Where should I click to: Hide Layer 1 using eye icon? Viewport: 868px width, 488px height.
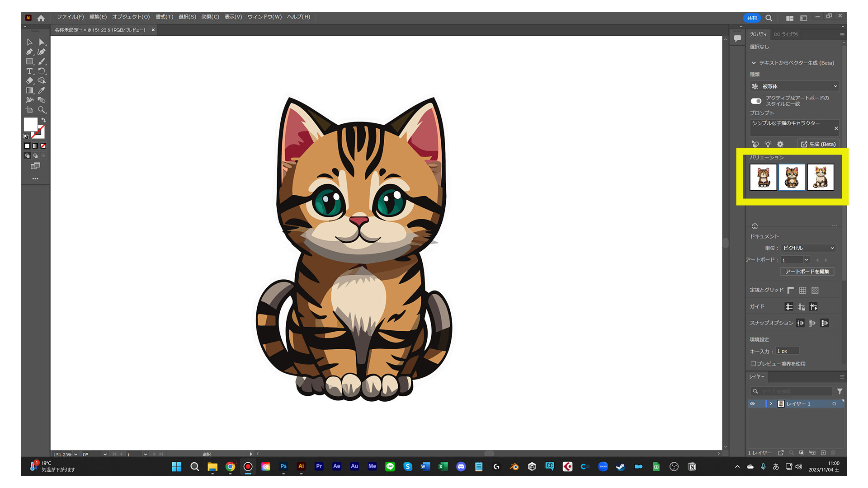click(753, 404)
